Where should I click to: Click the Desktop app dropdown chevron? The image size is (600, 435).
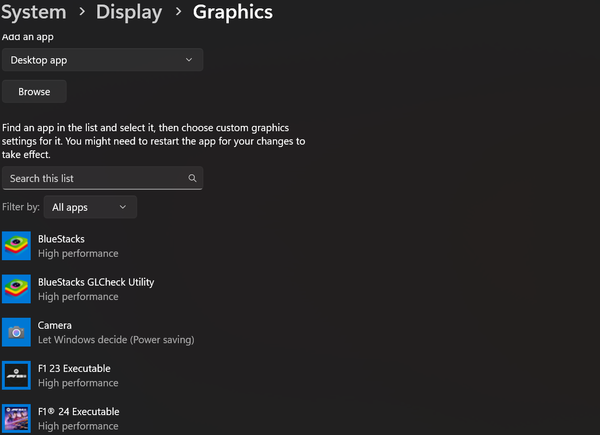click(x=189, y=60)
